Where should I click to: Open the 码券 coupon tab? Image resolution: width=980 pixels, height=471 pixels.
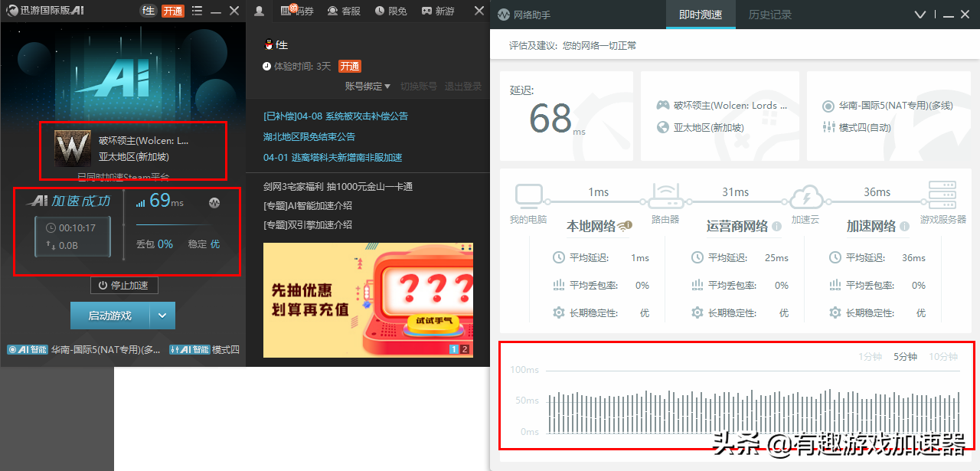pos(297,11)
